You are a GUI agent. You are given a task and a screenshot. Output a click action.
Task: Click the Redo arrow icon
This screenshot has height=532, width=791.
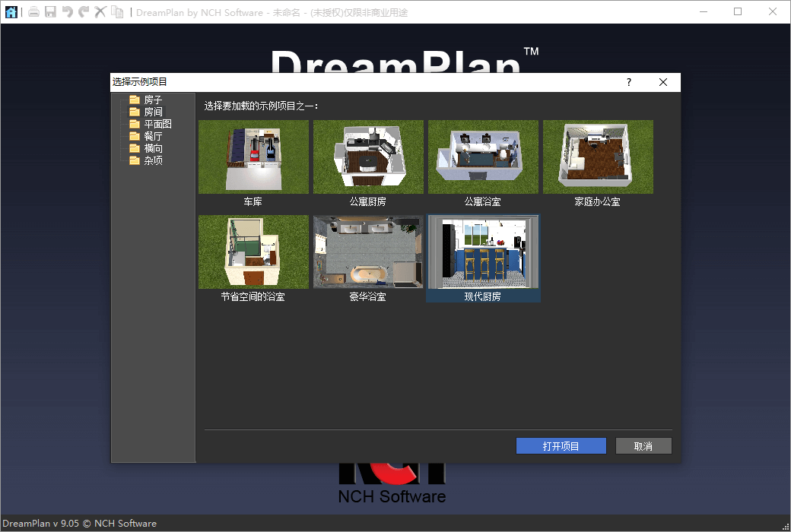coord(84,11)
